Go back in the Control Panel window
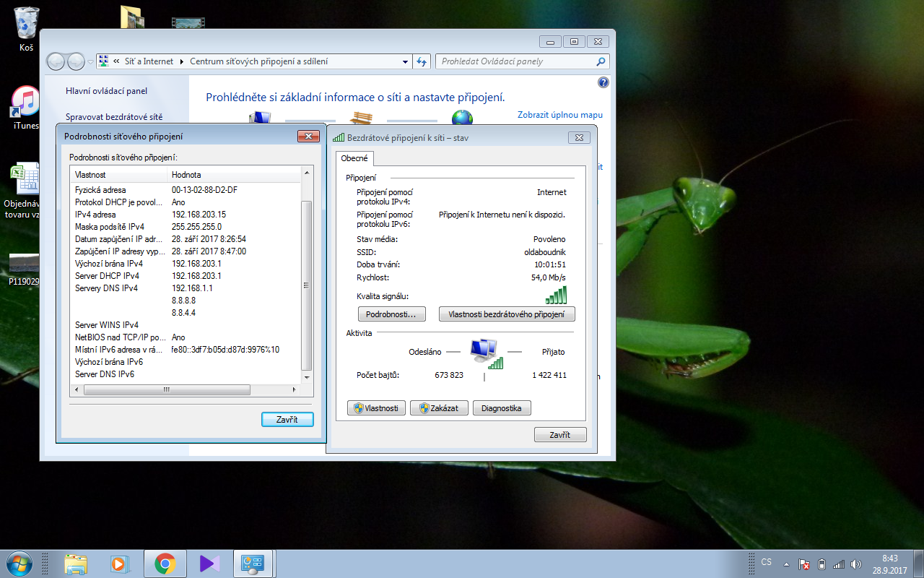 pyautogui.click(x=56, y=61)
